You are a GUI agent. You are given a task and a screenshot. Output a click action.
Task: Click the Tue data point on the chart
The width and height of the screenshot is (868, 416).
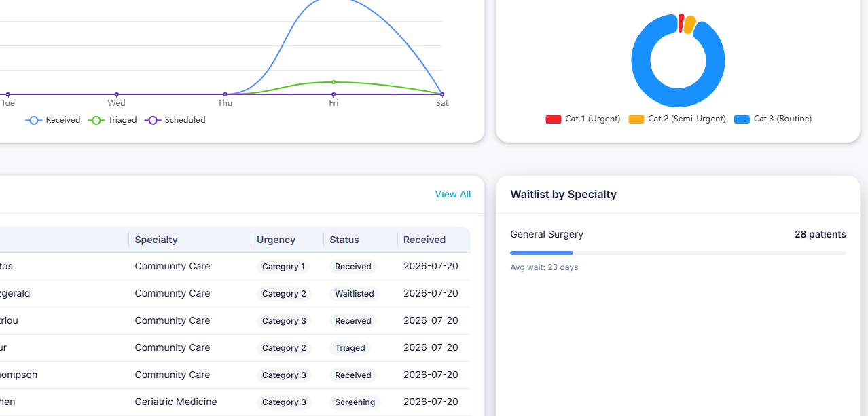pos(7,94)
